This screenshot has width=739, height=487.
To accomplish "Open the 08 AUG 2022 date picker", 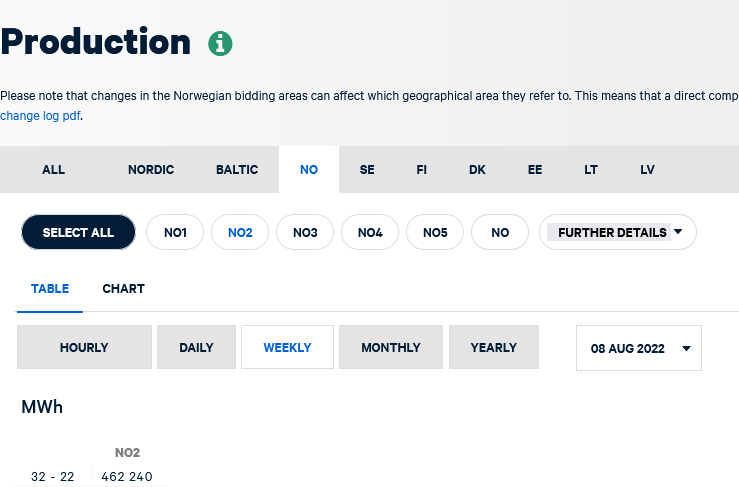I will click(x=639, y=348).
